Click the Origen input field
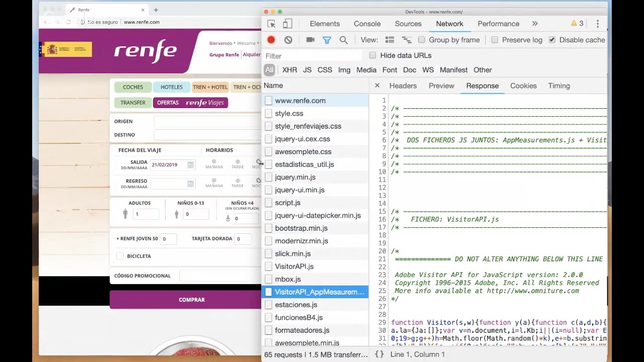The image size is (644, 362). click(x=208, y=121)
